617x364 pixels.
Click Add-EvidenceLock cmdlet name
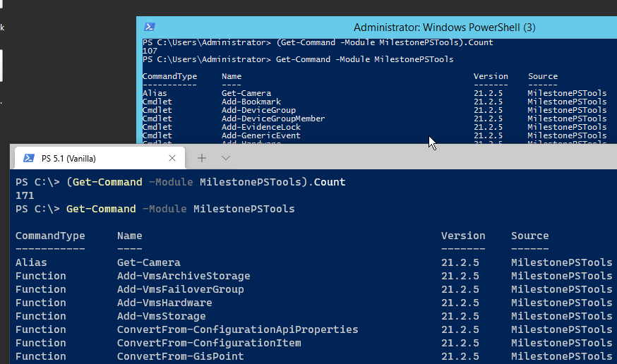[261, 127]
